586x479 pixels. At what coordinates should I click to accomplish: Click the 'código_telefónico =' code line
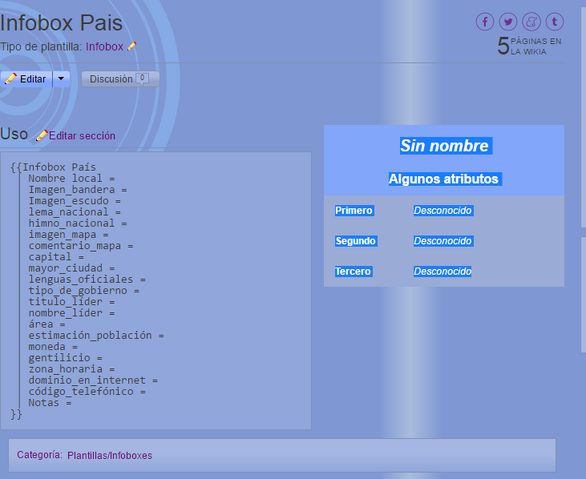point(87,391)
